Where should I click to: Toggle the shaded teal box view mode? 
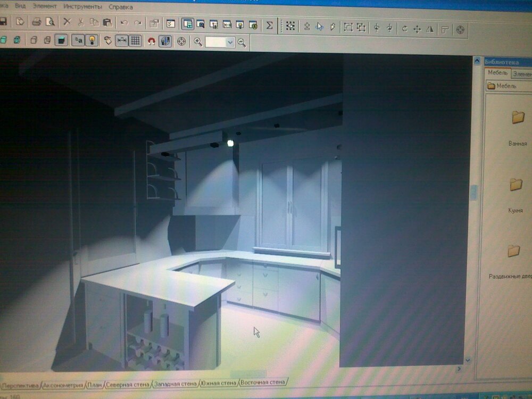[61, 40]
